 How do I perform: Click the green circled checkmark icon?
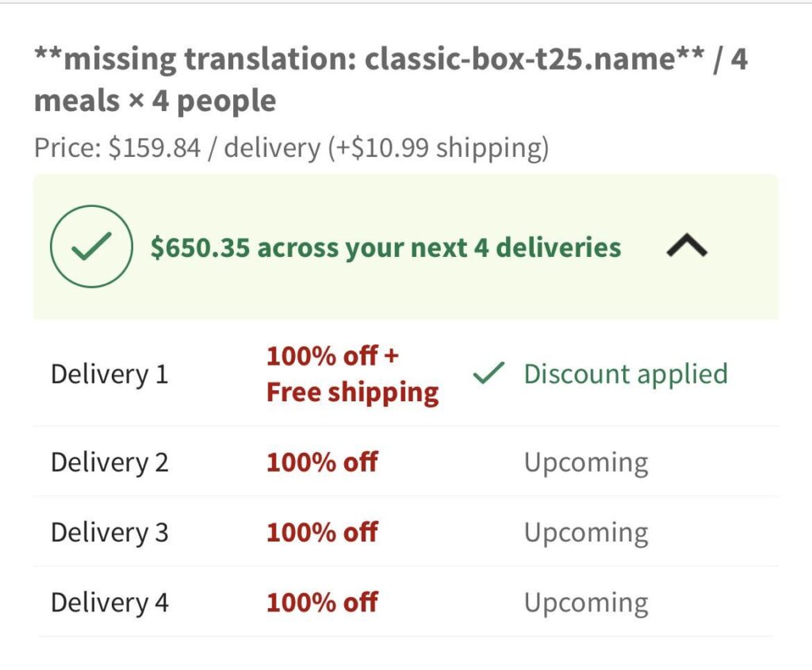(x=90, y=247)
